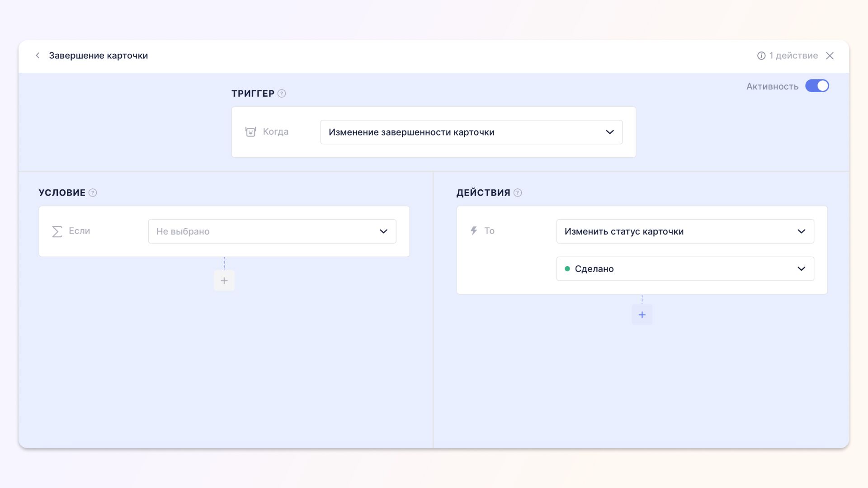
Task: Click the green status dot before Сделано
Action: 567,269
